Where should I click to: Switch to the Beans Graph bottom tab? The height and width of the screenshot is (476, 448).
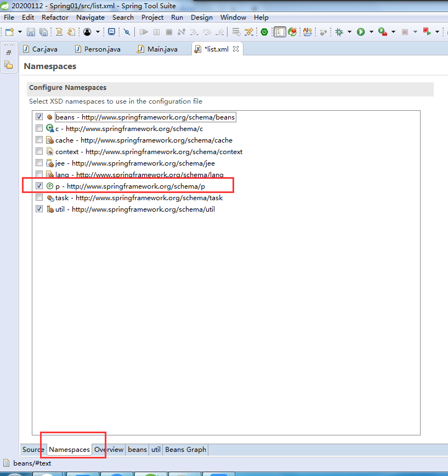pyautogui.click(x=185, y=449)
